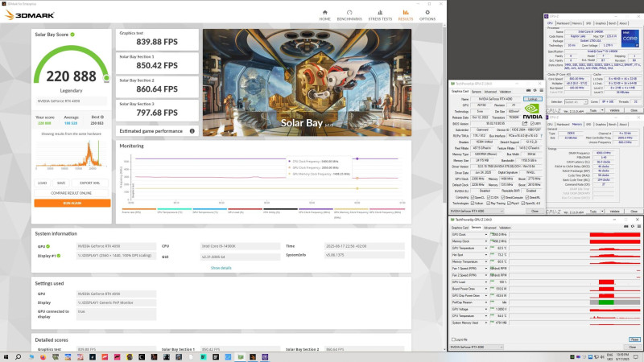Image resolution: width=644 pixels, height=362 pixels.
Task: Toggle the OpenCL checkbox in GPU-Z
Action: [x=473, y=197]
